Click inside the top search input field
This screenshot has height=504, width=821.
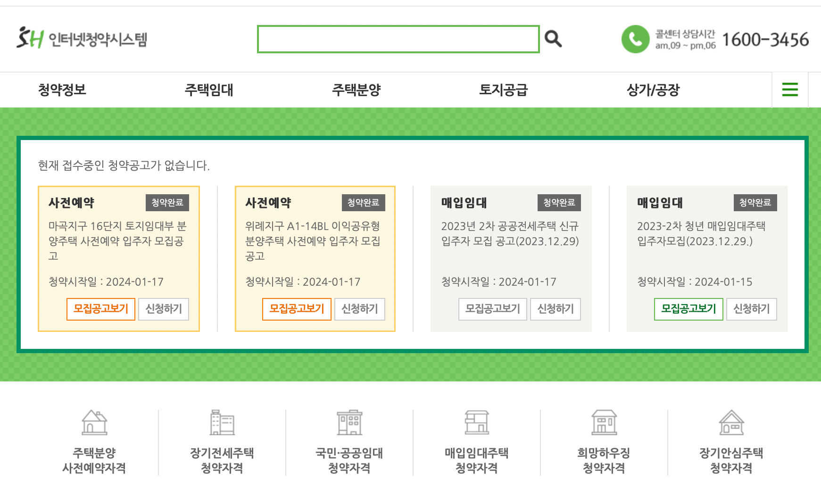[x=398, y=40]
